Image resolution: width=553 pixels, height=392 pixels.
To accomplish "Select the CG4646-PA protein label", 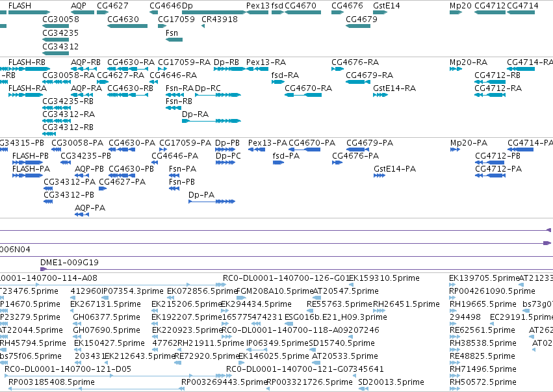I will click(x=175, y=156).
